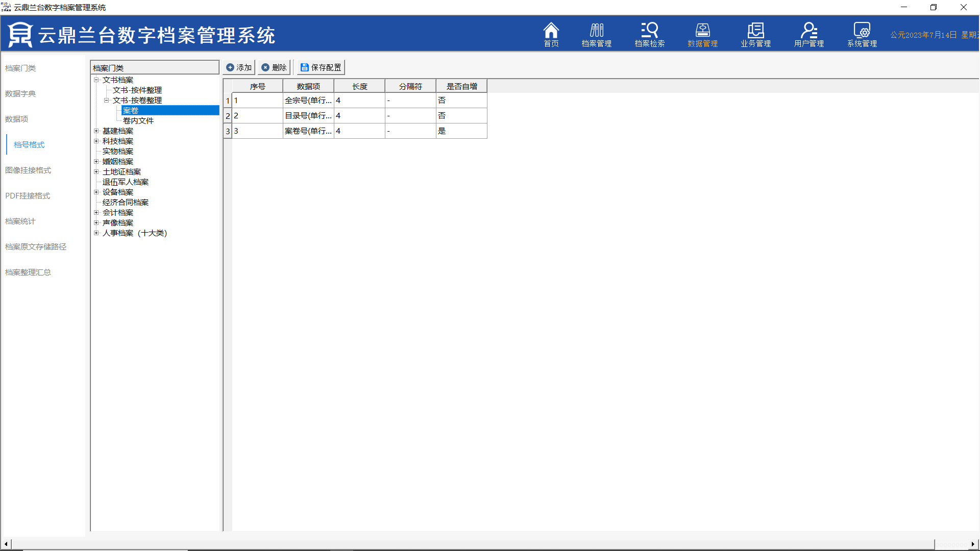Collapse the 文书档案 tree node
This screenshot has height=551, width=980.
tap(96, 80)
